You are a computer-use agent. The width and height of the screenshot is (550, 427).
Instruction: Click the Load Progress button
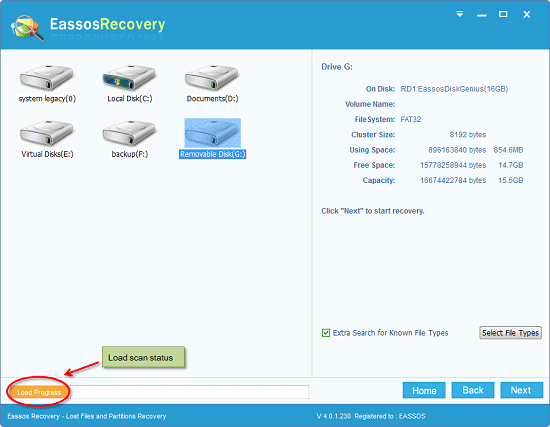[39, 392]
